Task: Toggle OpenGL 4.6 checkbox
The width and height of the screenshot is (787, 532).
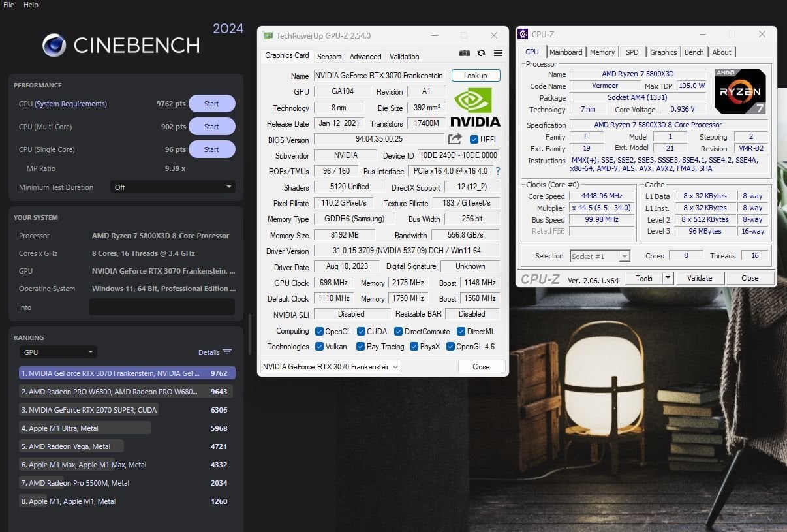Action: pyautogui.click(x=450, y=347)
